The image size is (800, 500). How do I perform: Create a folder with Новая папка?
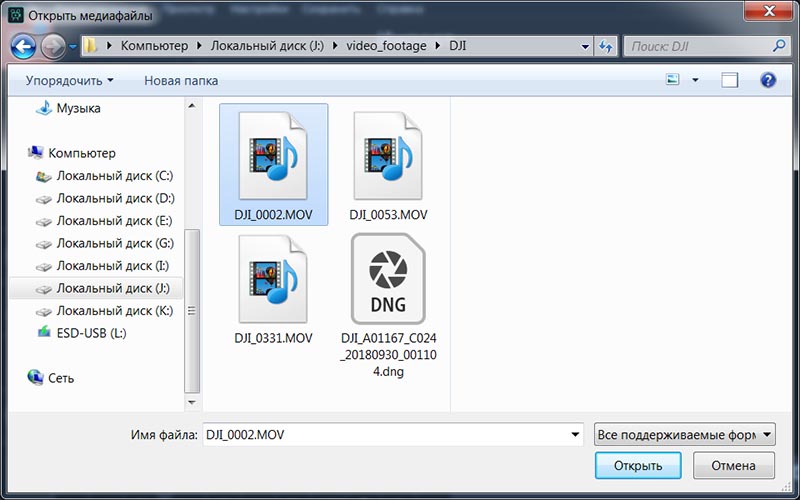pyautogui.click(x=181, y=81)
